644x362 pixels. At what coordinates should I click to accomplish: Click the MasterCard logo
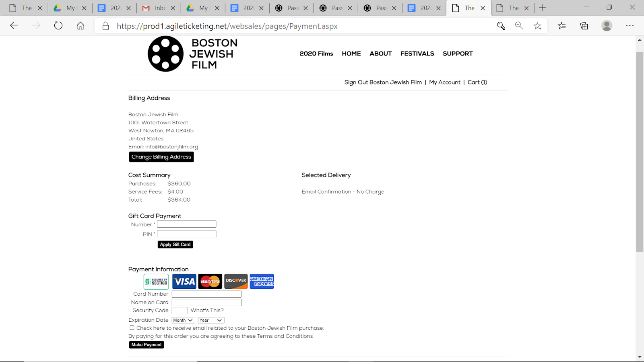pos(210,282)
